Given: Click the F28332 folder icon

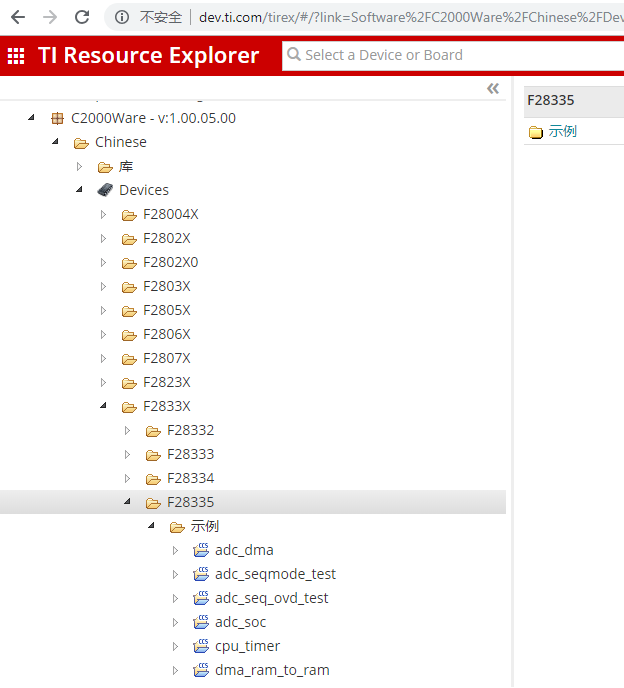Looking at the screenshot, I should pyautogui.click(x=153, y=431).
